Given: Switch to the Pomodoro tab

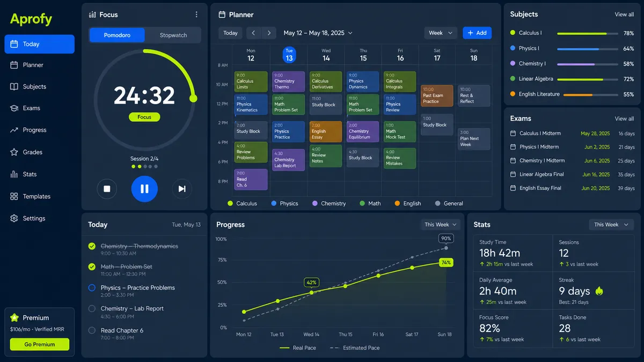Looking at the screenshot, I should pos(117,35).
